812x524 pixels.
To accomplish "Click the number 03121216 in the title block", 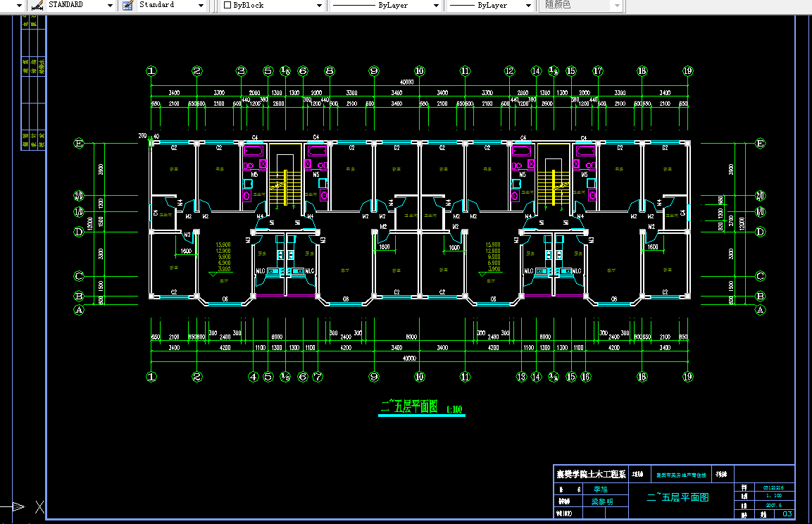I will click(x=773, y=488).
